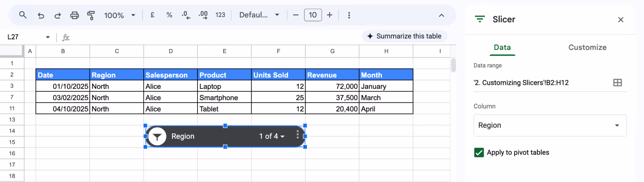The image size is (644, 182).
Task: Click the cell containing Tablet
Action: tap(225, 109)
